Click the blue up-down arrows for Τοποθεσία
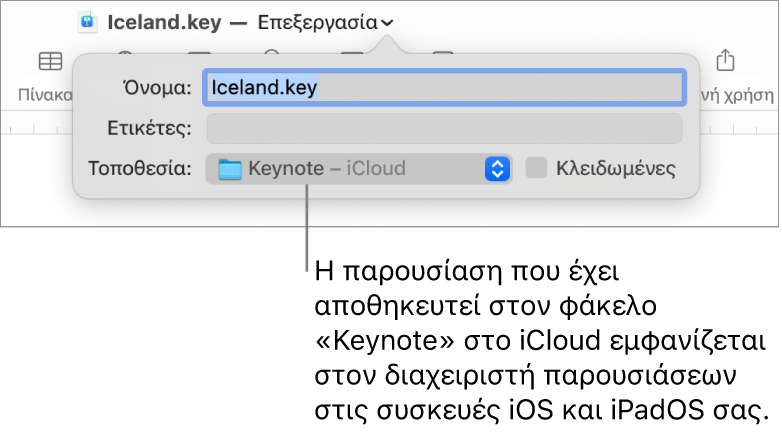The height and width of the screenshot is (438, 782). 497,169
